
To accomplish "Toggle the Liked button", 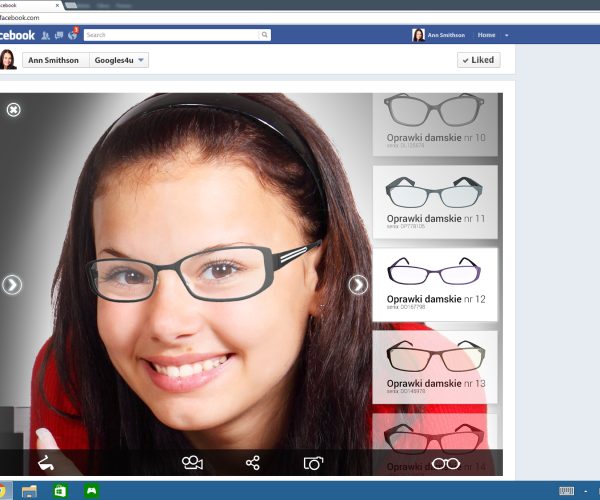I will tap(478, 60).
